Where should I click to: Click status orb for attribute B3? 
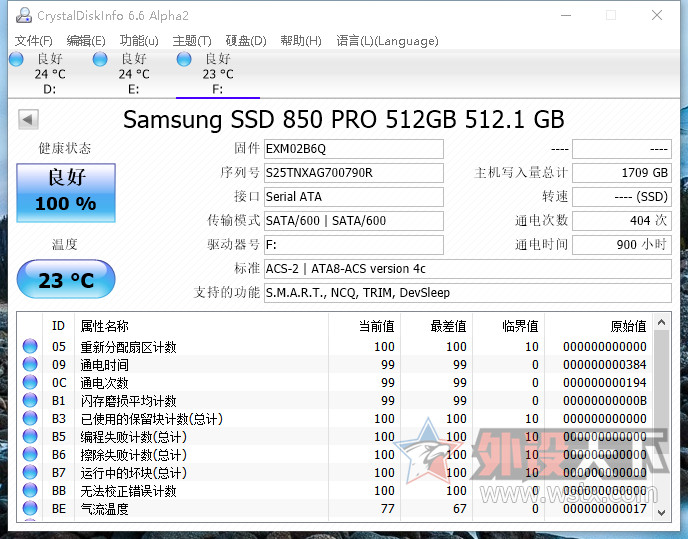[30, 418]
